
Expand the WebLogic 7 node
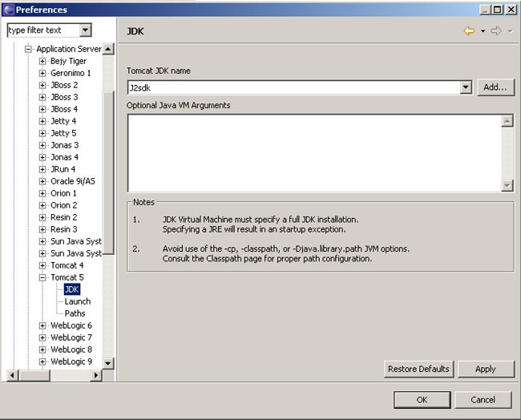click(x=42, y=337)
